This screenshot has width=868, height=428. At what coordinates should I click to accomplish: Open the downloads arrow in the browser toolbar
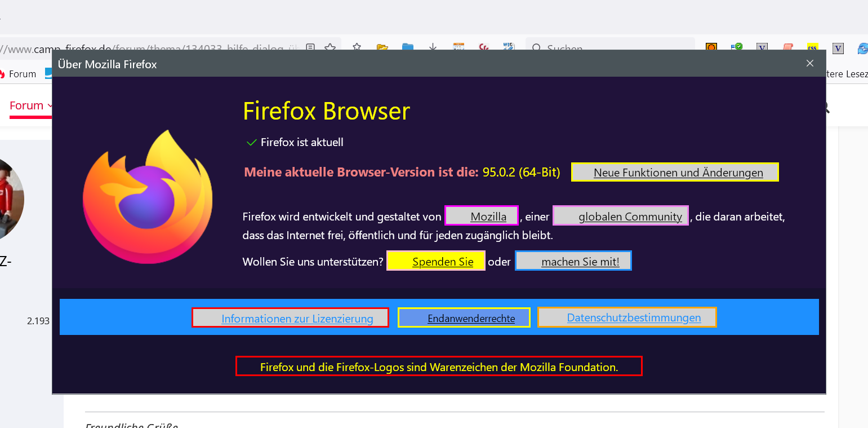click(433, 47)
